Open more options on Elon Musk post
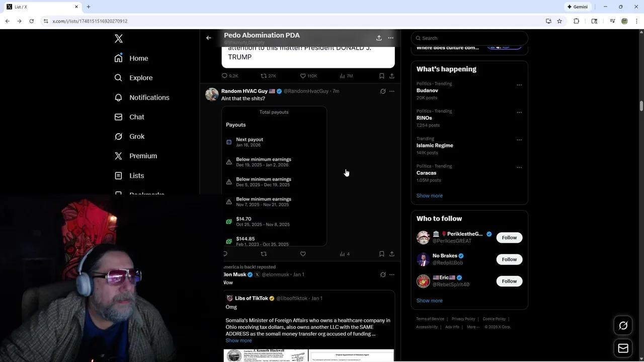Image resolution: width=644 pixels, height=362 pixels. point(392,275)
